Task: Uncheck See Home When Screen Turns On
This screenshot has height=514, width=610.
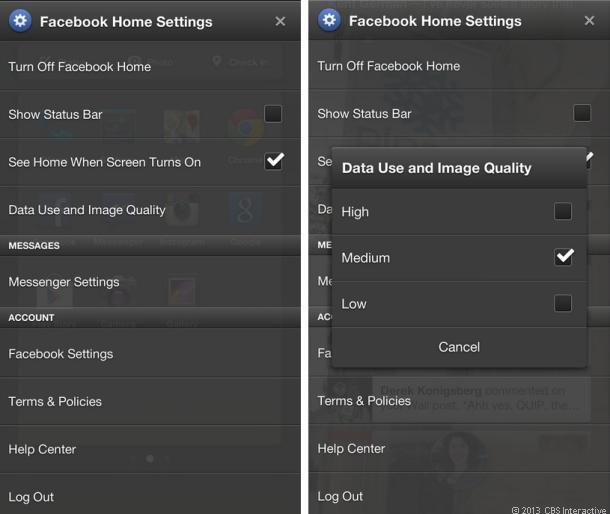Action: (273, 161)
